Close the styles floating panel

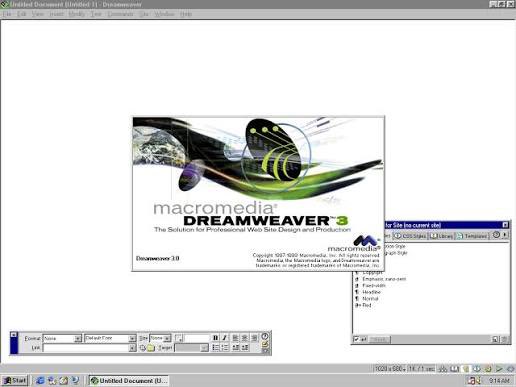point(505,225)
